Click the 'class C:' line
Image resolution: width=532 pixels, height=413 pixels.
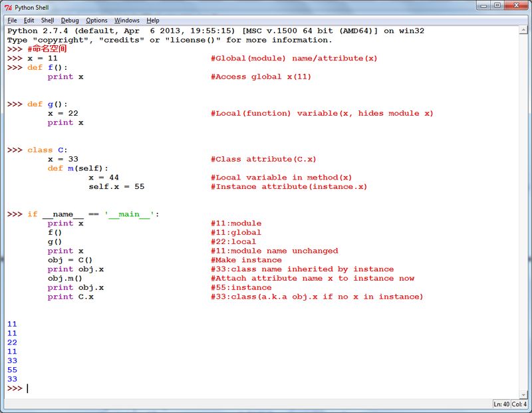[47, 150]
